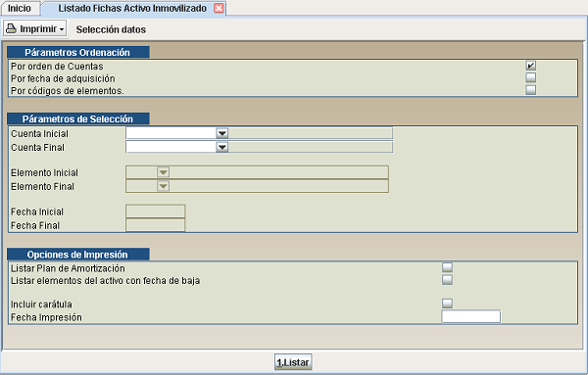Click the Cuenta Final input field

tap(171, 147)
